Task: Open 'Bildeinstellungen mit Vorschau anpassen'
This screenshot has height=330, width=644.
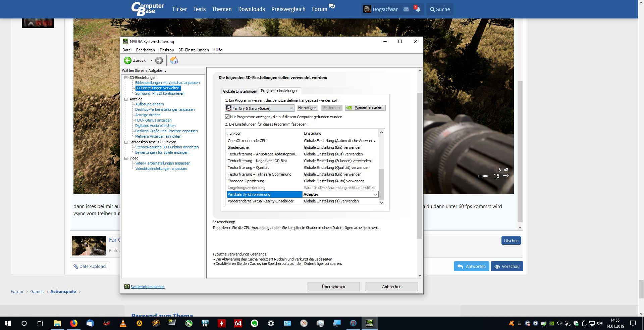Action: (167, 83)
